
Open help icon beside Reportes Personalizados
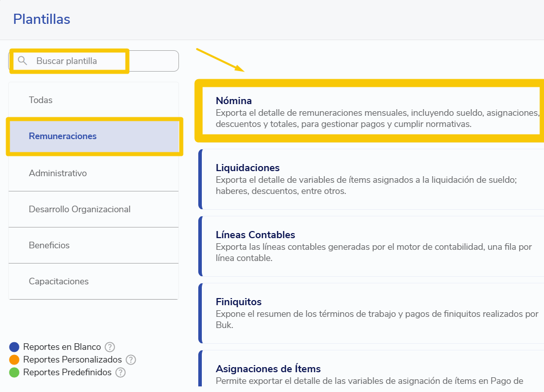(x=131, y=360)
